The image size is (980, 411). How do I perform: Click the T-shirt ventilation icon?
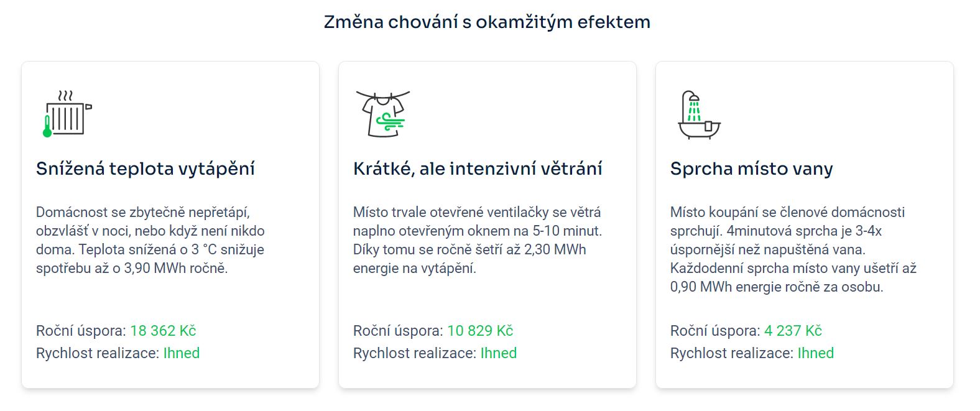(383, 114)
